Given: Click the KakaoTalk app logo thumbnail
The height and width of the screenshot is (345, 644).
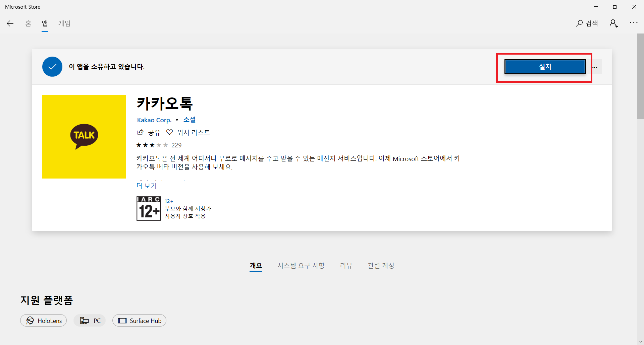Looking at the screenshot, I should [84, 137].
